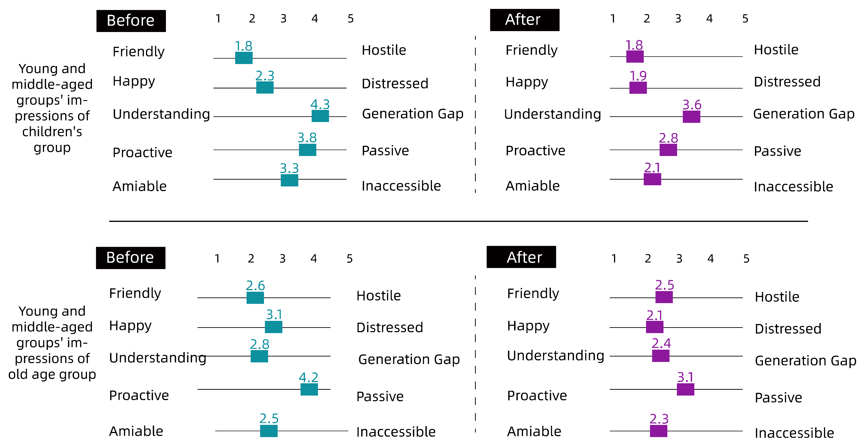Select the purple 1.9 Happy marker

[x=638, y=88]
